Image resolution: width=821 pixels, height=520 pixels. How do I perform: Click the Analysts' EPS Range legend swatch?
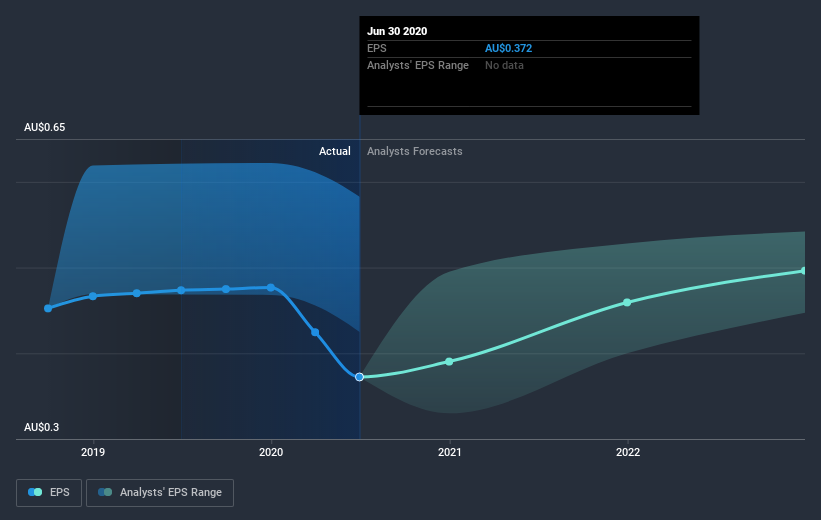(x=105, y=492)
